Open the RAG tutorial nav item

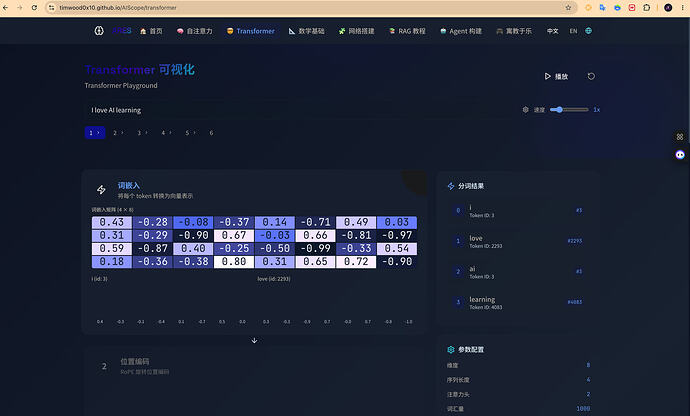pos(407,31)
